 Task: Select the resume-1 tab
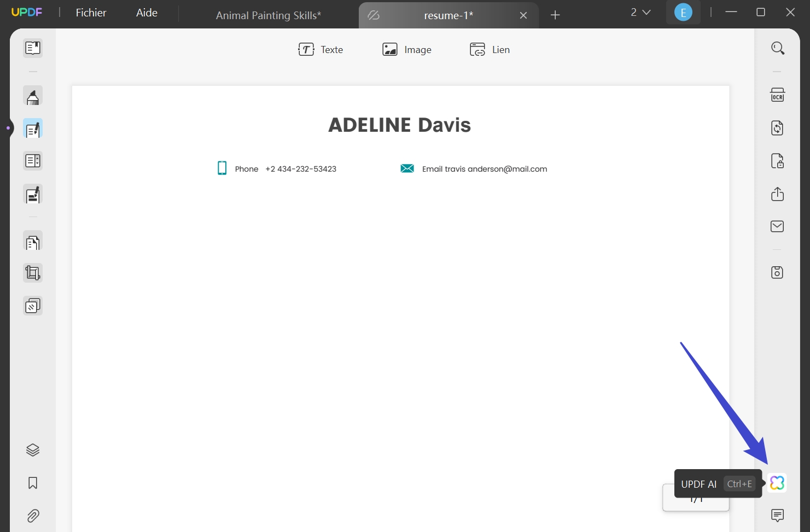click(448, 15)
